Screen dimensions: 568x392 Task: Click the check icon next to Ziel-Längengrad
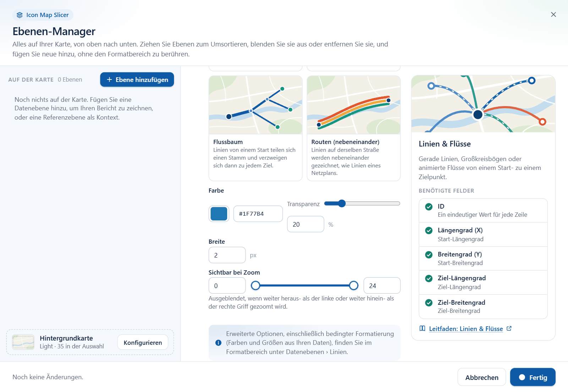[428, 278]
